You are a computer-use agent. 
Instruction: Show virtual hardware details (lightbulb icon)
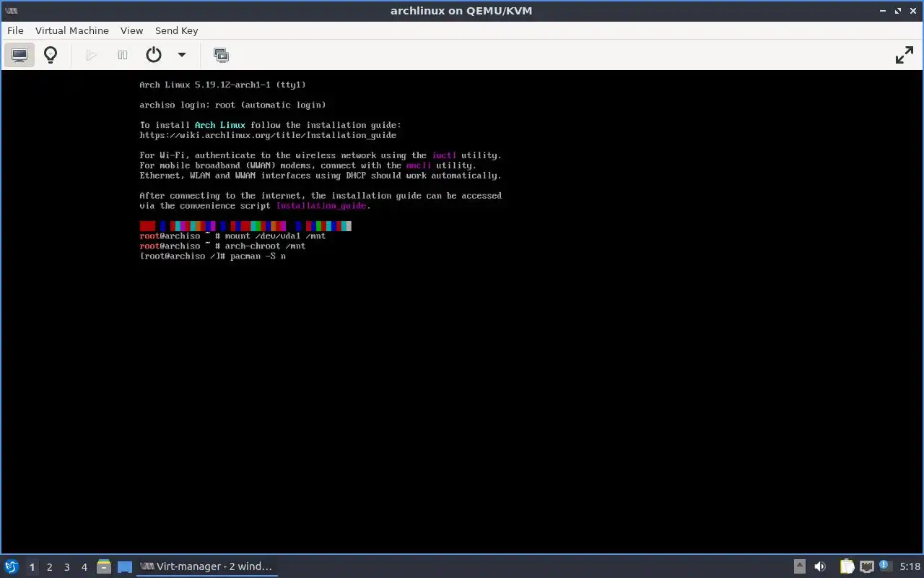pos(51,55)
